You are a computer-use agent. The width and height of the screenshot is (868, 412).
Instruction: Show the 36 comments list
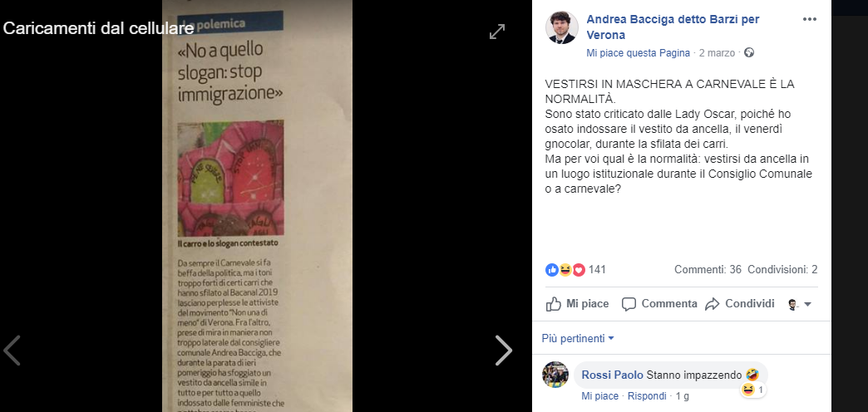coord(708,270)
